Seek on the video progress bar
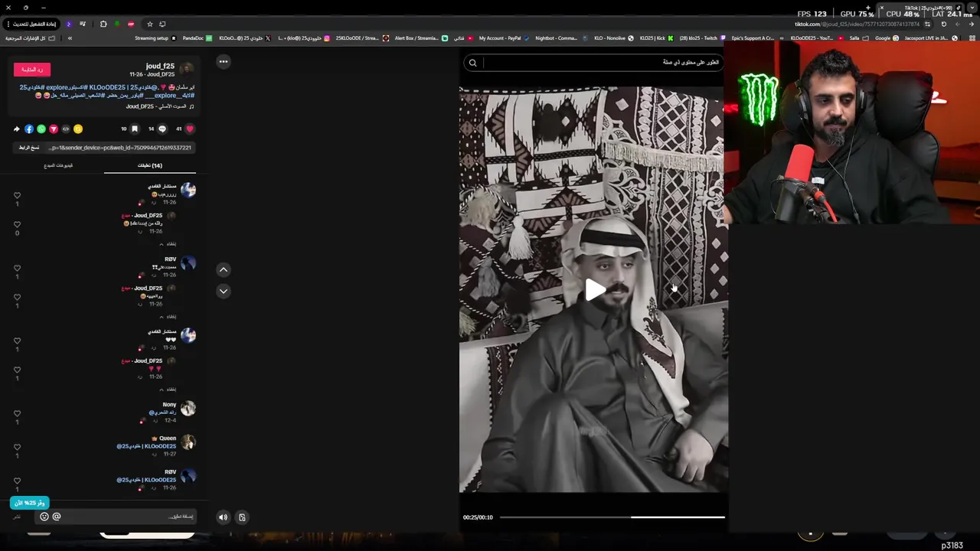The height and width of the screenshot is (551, 980). (612, 517)
